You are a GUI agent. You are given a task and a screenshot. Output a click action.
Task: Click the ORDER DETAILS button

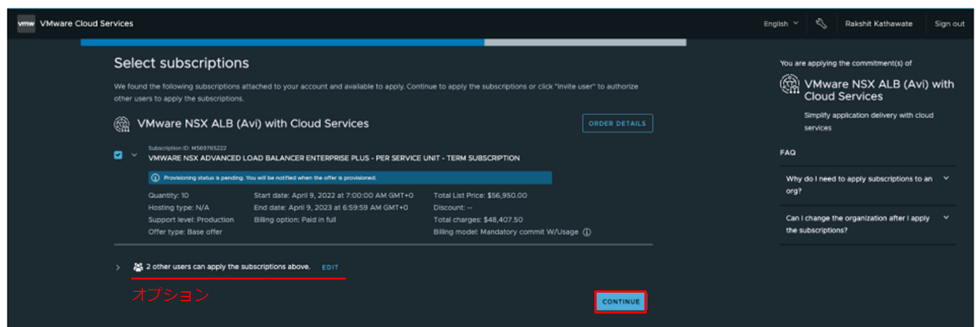coord(617,123)
